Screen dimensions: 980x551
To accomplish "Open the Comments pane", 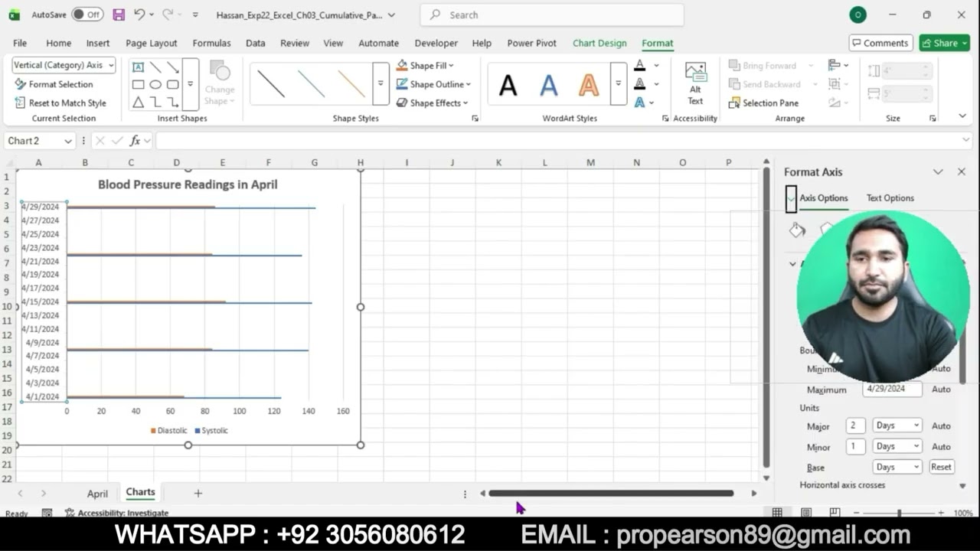I will pyautogui.click(x=880, y=43).
